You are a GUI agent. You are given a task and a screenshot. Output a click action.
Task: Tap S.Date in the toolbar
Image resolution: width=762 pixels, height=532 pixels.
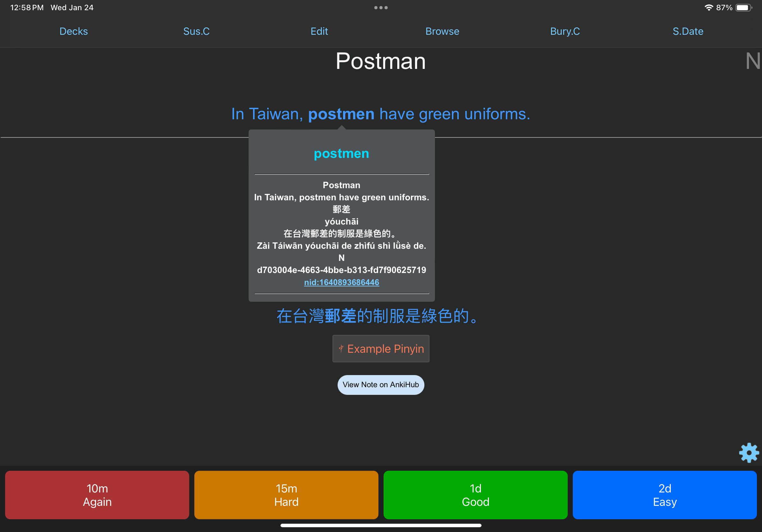tap(688, 31)
